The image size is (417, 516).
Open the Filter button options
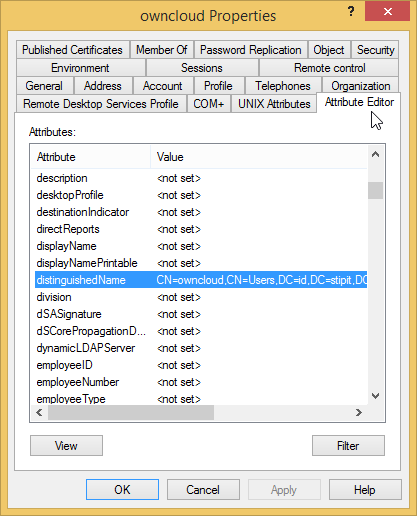point(348,446)
